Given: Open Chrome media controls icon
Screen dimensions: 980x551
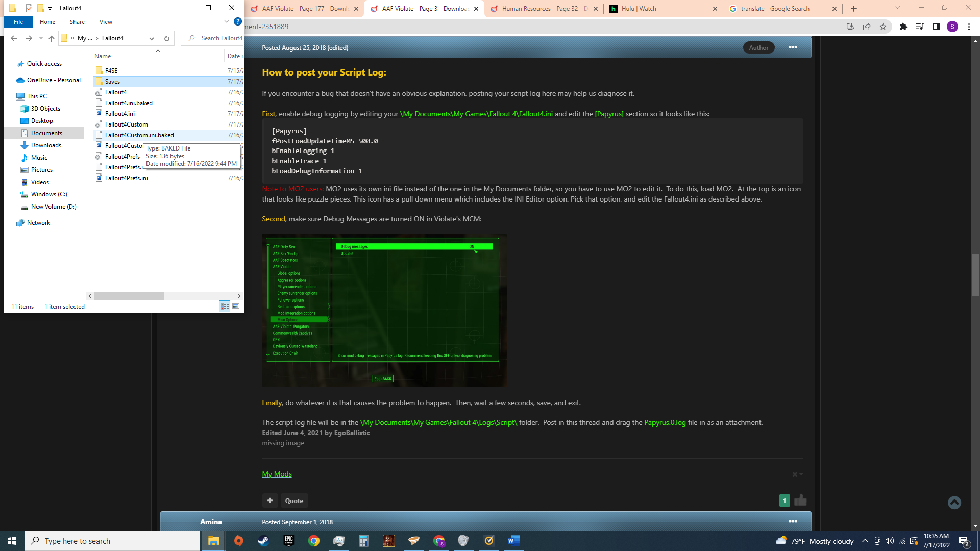Looking at the screenshot, I should tap(920, 27).
